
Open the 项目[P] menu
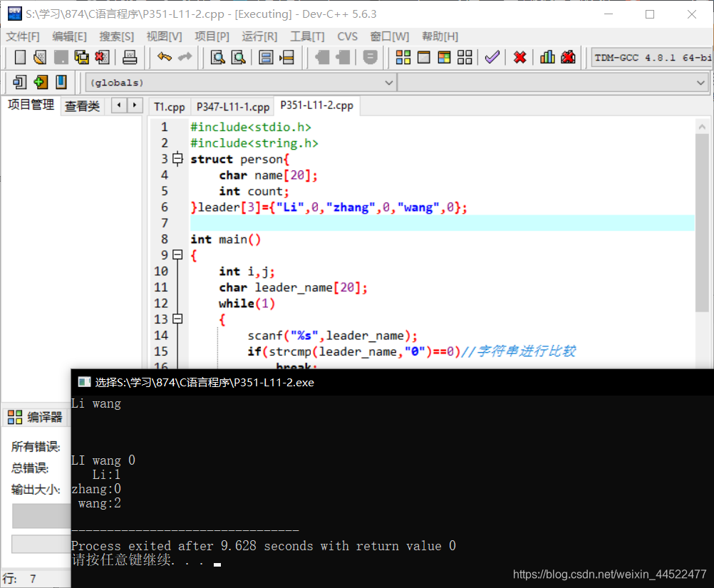click(x=212, y=36)
